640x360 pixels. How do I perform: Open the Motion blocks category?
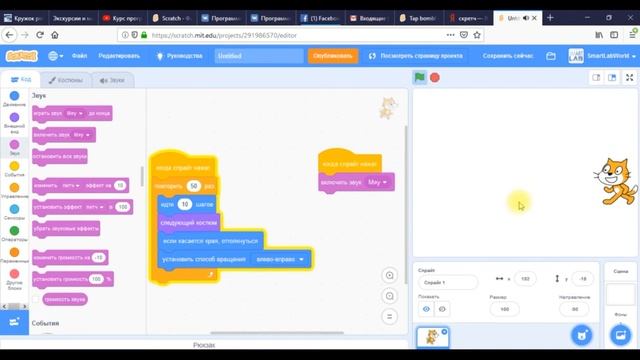[14, 98]
